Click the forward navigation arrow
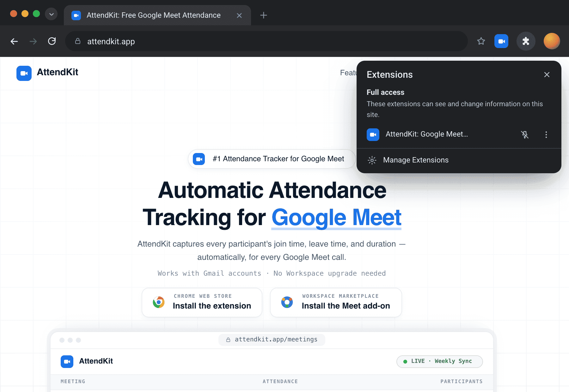Image resolution: width=569 pixels, height=392 pixels. [33, 41]
